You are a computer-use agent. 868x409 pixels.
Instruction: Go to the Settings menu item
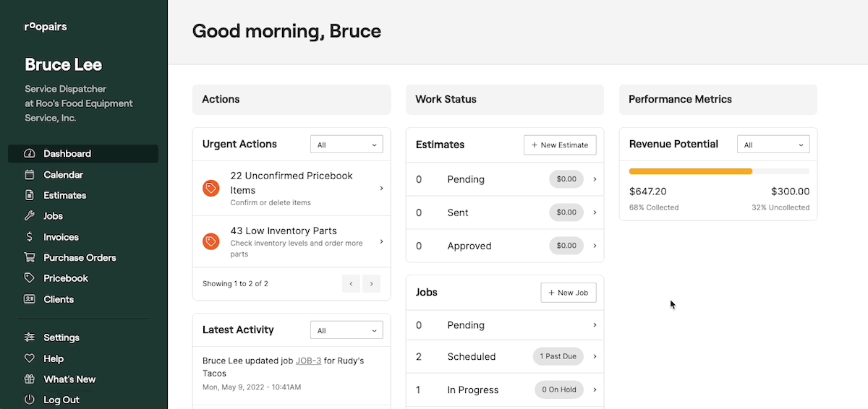(x=61, y=337)
